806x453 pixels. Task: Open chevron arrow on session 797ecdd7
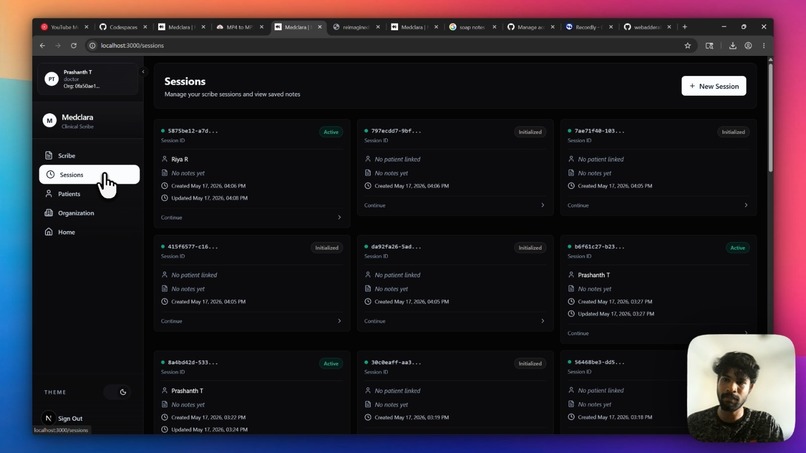[543, 205]
